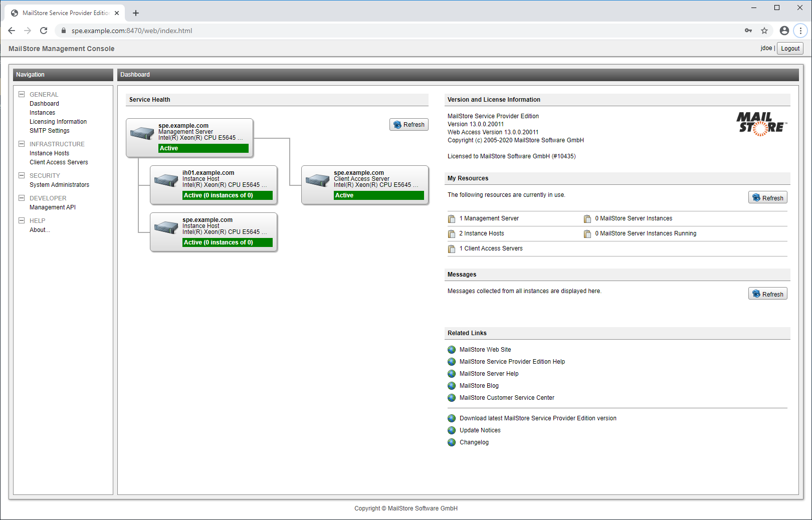This screenshot has height=520, width=812.
Task: Click globe icon beside MailStore Web Site
Action: tap(452, 350)
